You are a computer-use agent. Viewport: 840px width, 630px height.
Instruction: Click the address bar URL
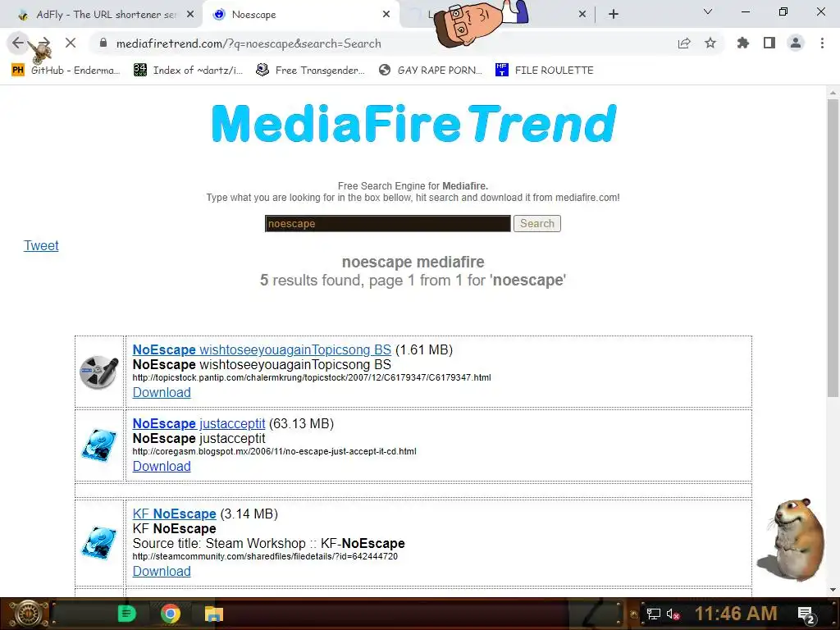[x=249, y=43]
